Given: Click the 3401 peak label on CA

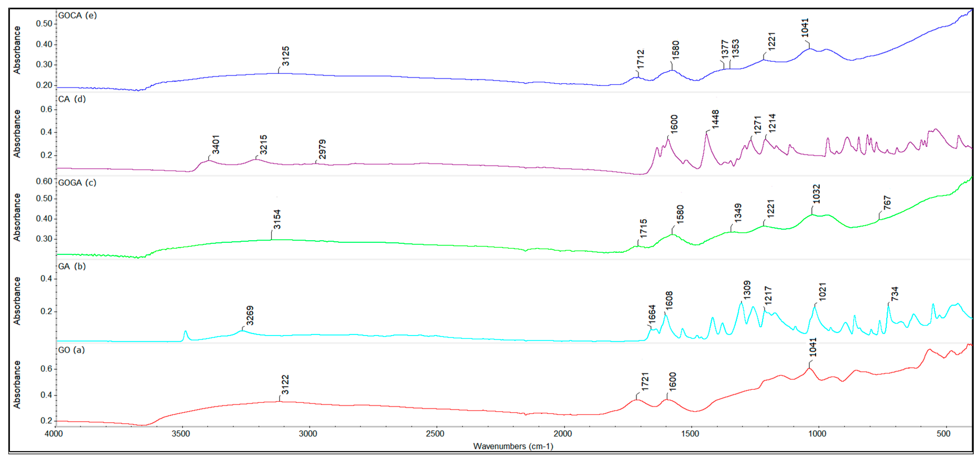Looking at the screenshot, I should (x=216, y=145).
